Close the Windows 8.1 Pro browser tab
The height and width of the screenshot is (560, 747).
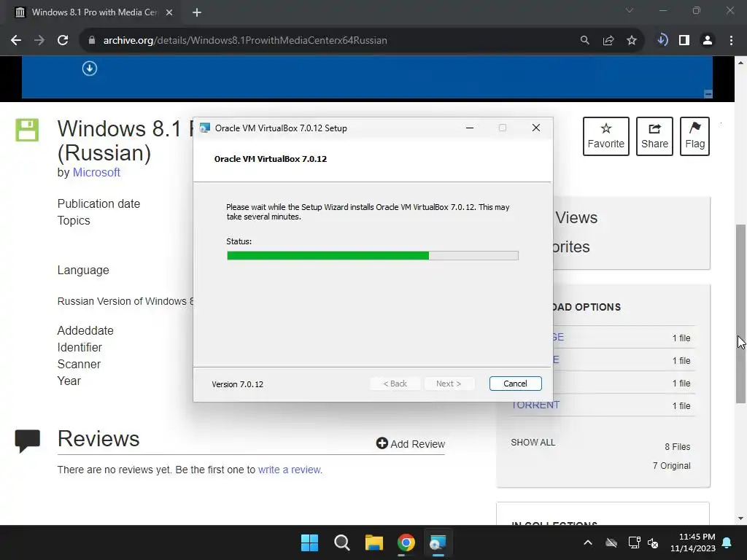(x=169, y=12)
